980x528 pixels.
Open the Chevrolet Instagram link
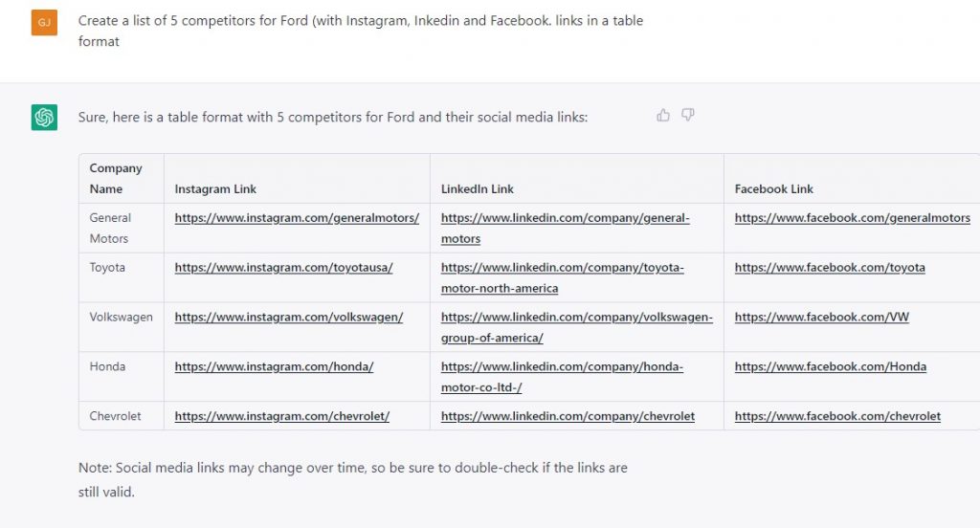point(282,416)
